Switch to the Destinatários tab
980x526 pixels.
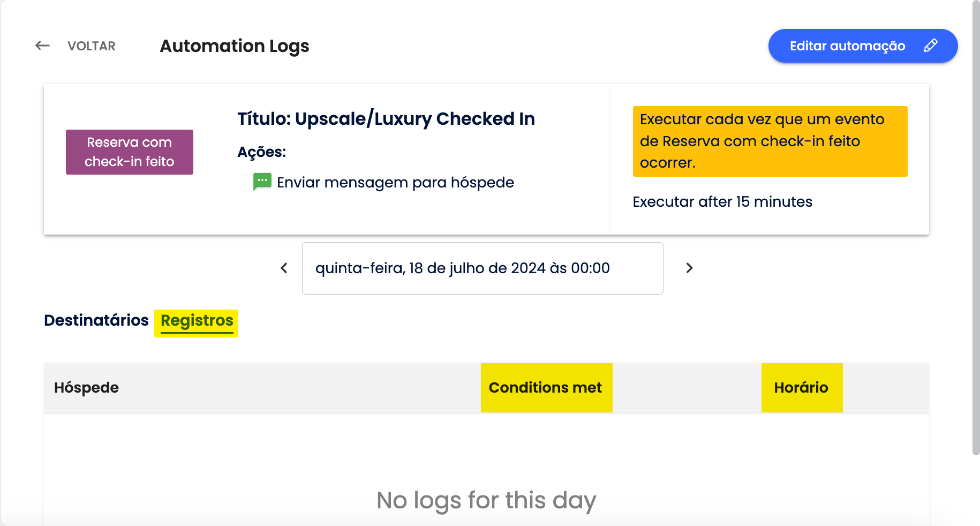point(96,320)
